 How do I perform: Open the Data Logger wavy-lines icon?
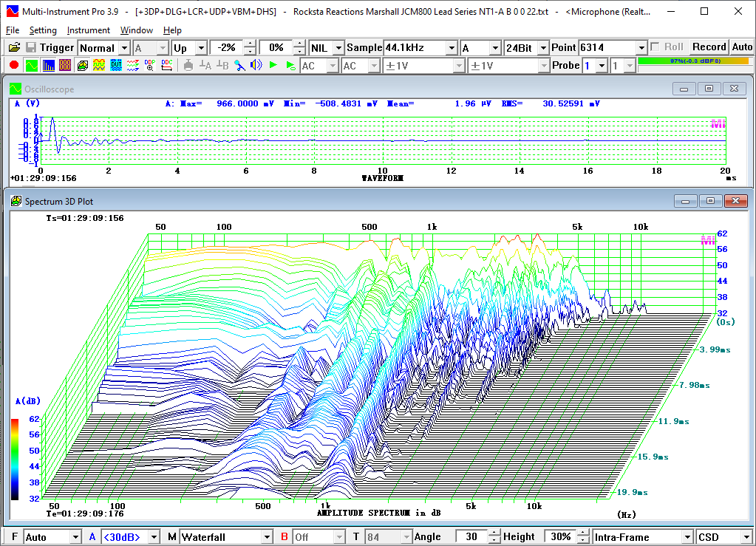133,65
